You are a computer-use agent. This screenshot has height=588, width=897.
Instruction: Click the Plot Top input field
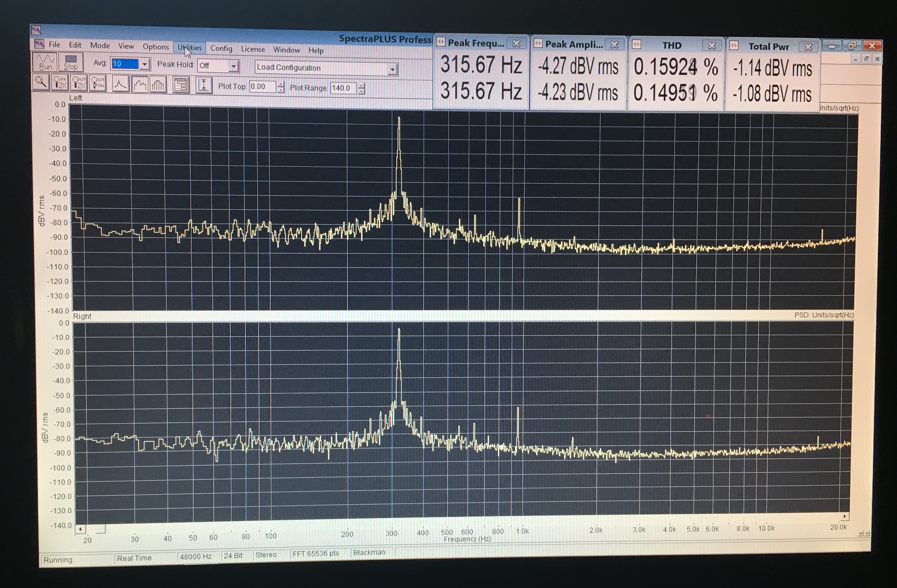click(x=262, y=87)
